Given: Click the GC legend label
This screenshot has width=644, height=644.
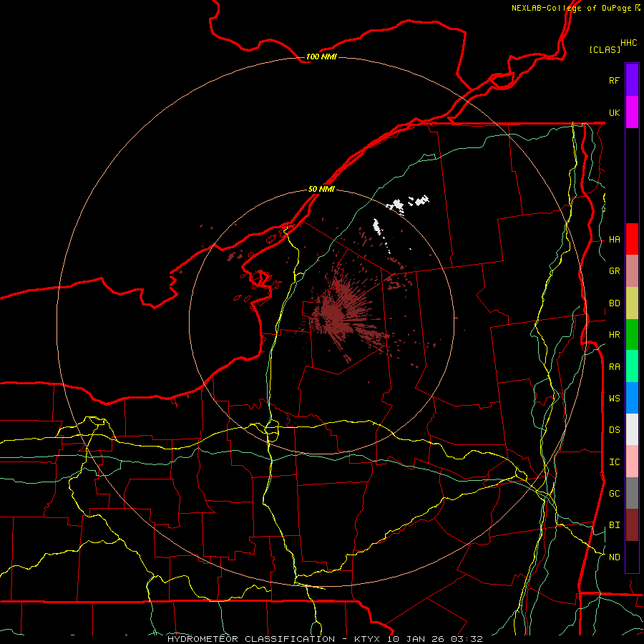Looking at the screenshot, I should tap(615, 494).
